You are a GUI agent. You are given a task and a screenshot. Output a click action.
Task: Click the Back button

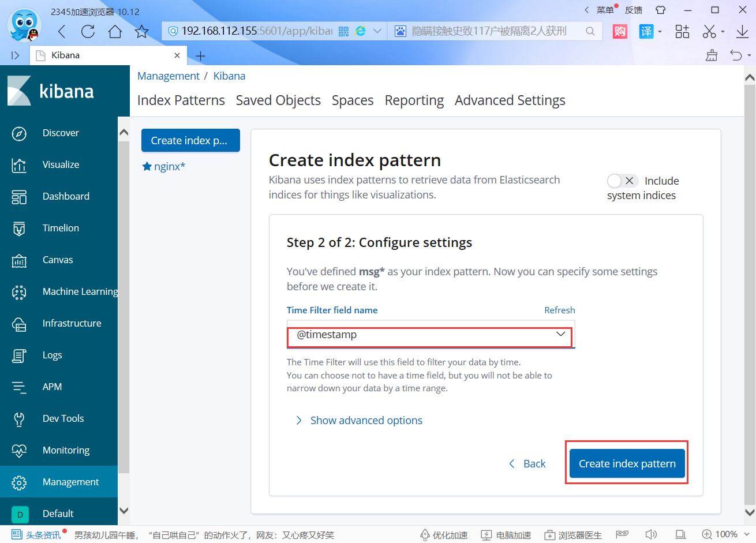coord(527,464)
